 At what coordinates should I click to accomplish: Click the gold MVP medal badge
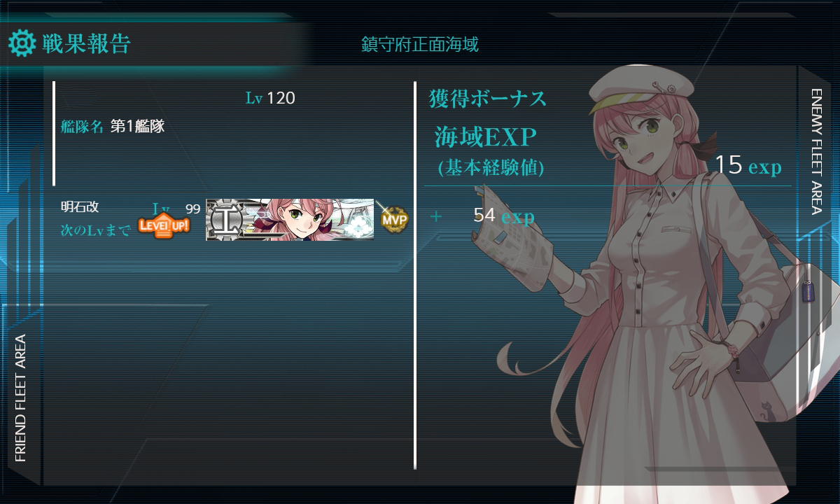tap(394, 219)
